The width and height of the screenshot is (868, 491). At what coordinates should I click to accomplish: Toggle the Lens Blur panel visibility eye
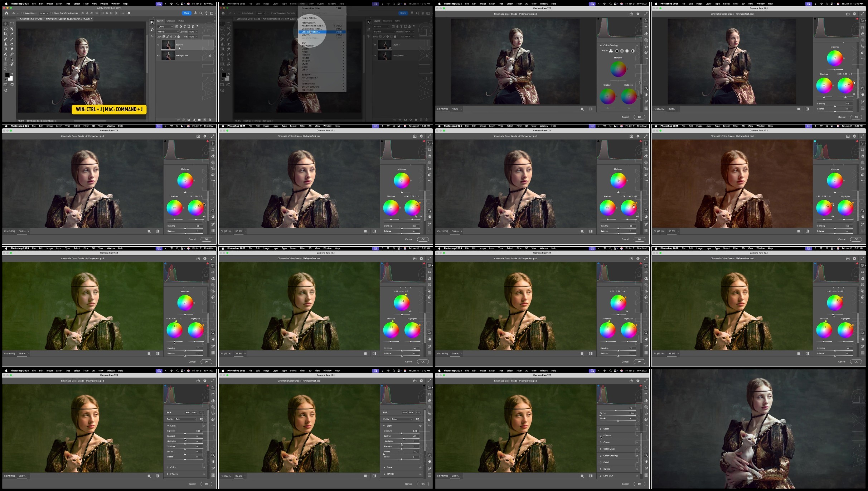[637, 476]
